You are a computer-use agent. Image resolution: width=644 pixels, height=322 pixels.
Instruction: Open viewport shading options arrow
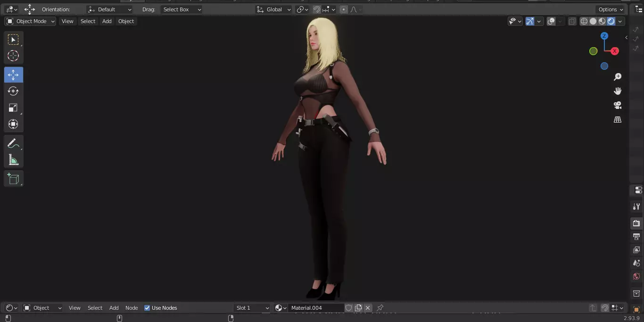click(620, 21)
